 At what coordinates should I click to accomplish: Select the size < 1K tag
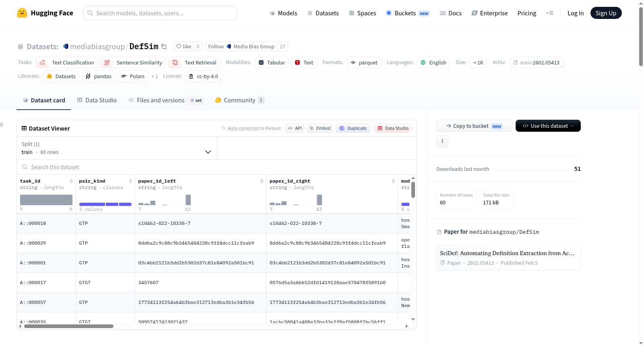tap(478, 62)
